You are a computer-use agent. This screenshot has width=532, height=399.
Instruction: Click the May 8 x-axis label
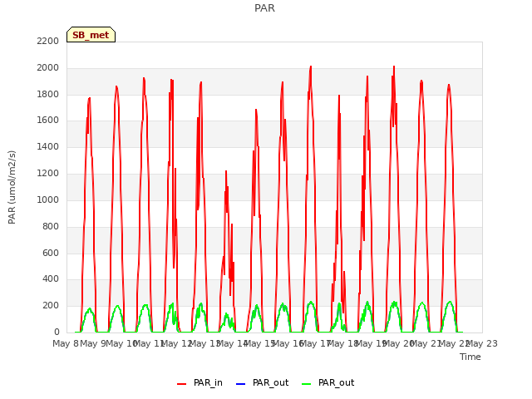pyautogui.click(x=66, y=343)
